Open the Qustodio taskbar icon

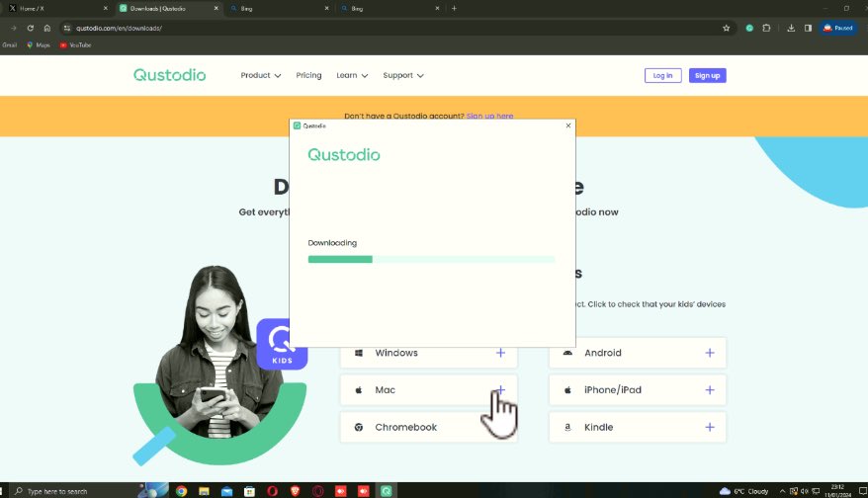pyautogui.click(x=386, y=491)
